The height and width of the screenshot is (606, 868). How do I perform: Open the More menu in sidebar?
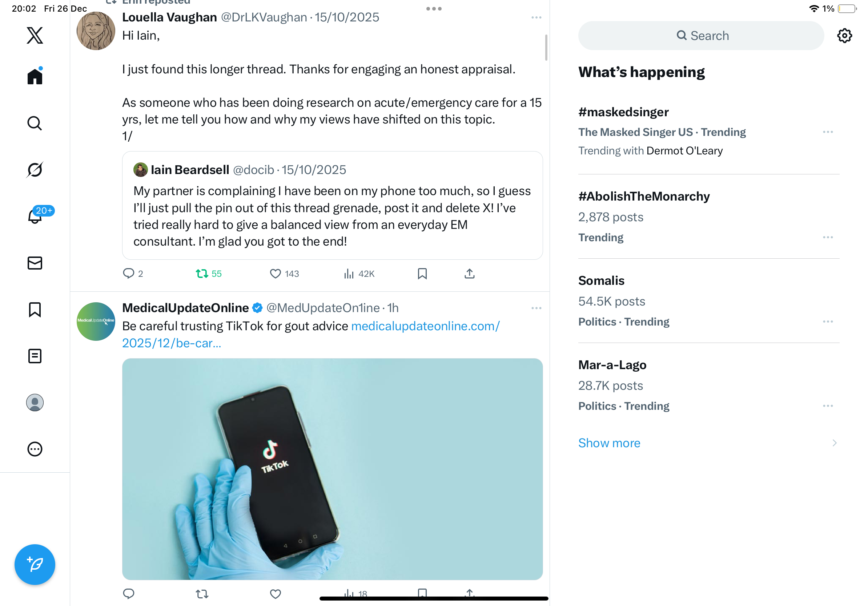[x=35, y=449]
